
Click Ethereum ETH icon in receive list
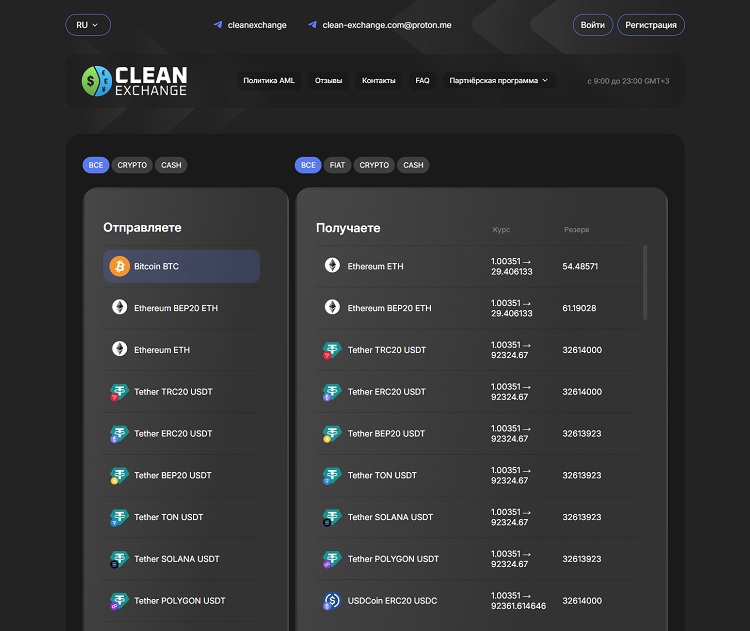point(332,265)
